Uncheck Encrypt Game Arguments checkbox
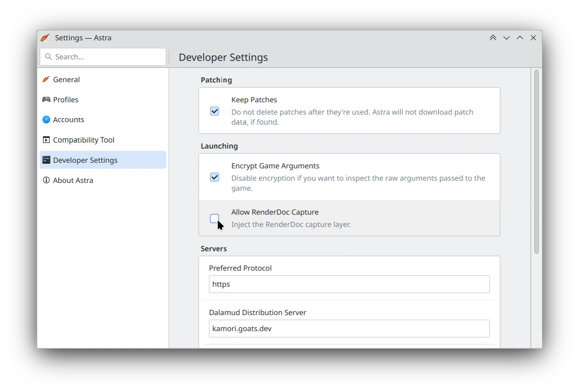The image size is (579, 392). [x=214, y=177]
